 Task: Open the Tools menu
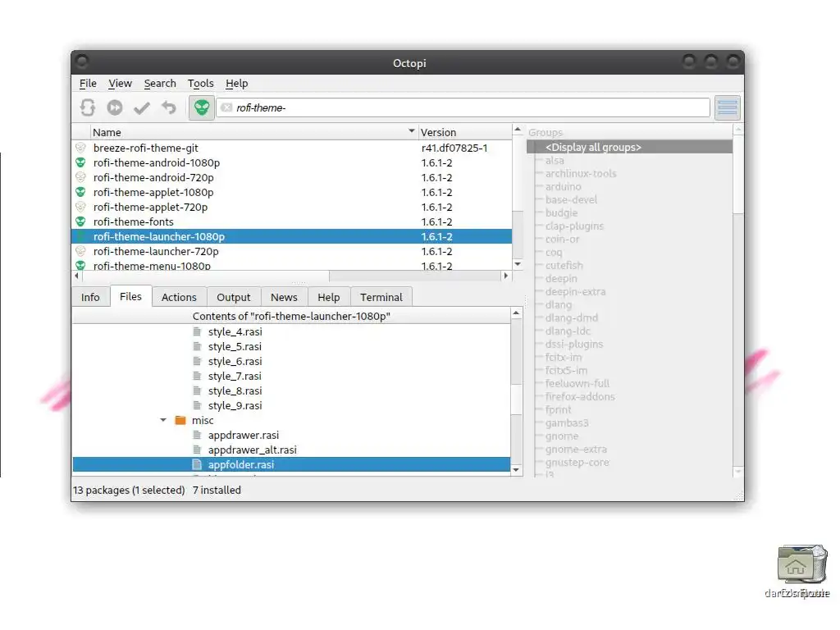(x=200, y=83)
